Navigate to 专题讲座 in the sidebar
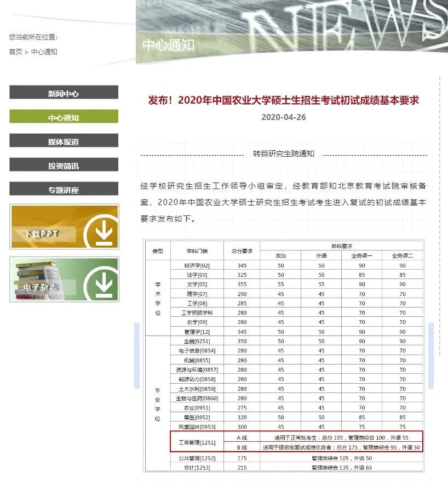The height and width of the screenshot is (484, 448). pyautogui.click(x=64, y=190)
